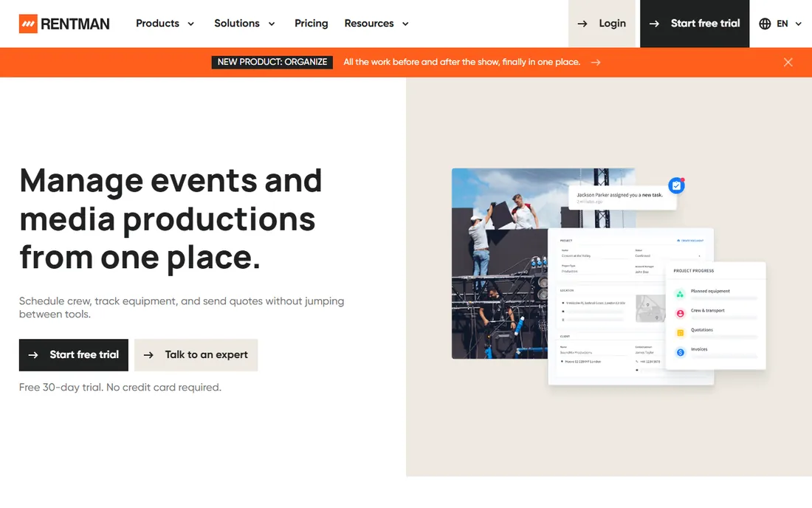Click the Quotations label
Viewport: 812px width, 508px height.
[x=702, y=330]
